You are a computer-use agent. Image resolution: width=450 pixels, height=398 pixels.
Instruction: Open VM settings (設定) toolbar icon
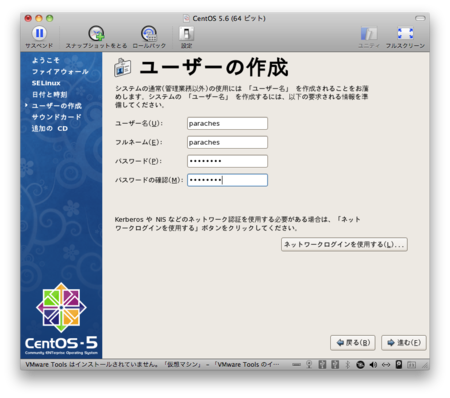(x=186, y=34)
